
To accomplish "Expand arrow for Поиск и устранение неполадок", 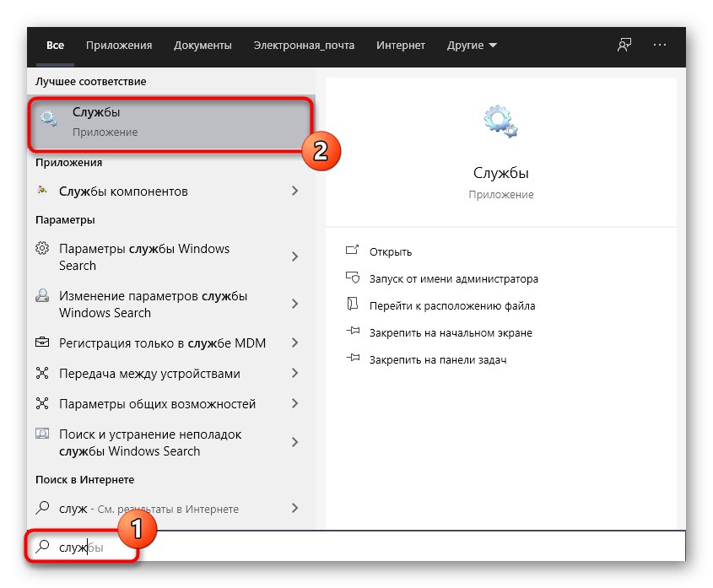I will click(x=294, y=443).
